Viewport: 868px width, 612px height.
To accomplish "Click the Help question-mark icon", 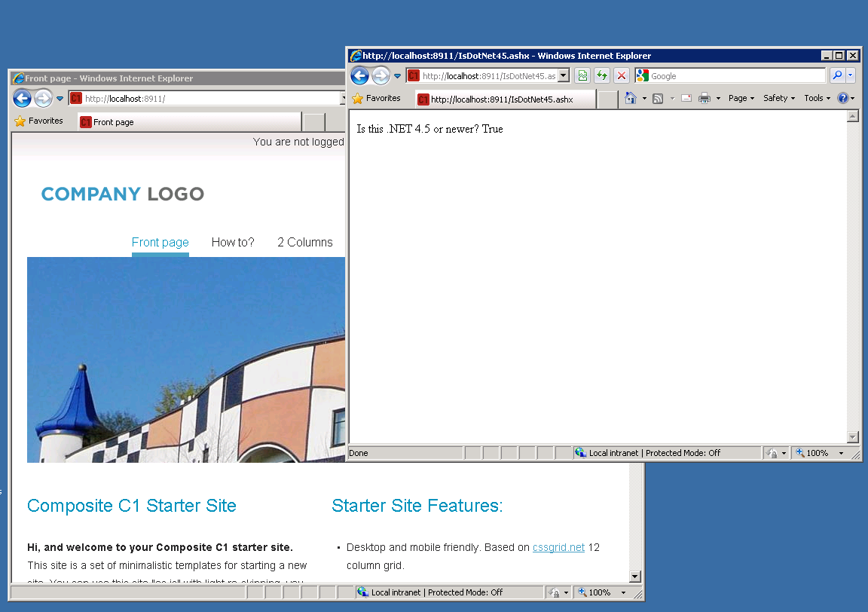I will pos(844,98).
